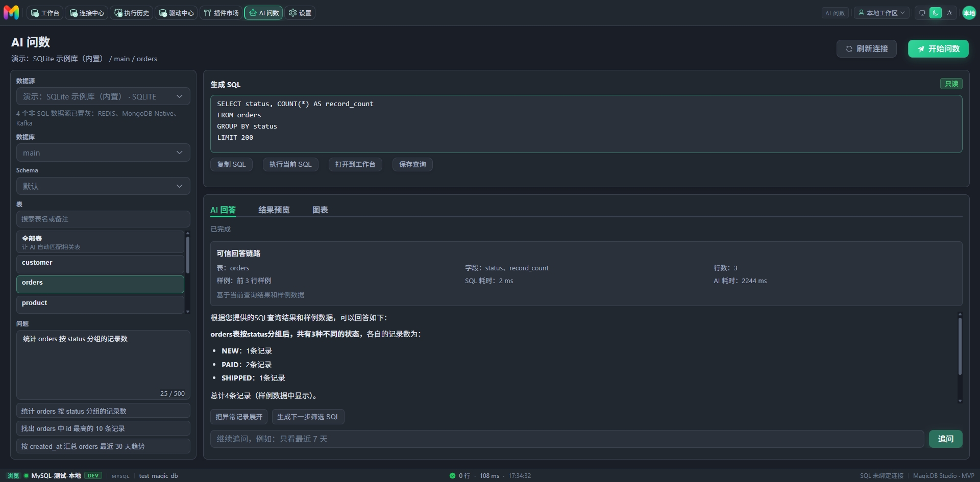Go to 连接中心 connection center
Screen dimensions: 980x482
tap(87, 13)
